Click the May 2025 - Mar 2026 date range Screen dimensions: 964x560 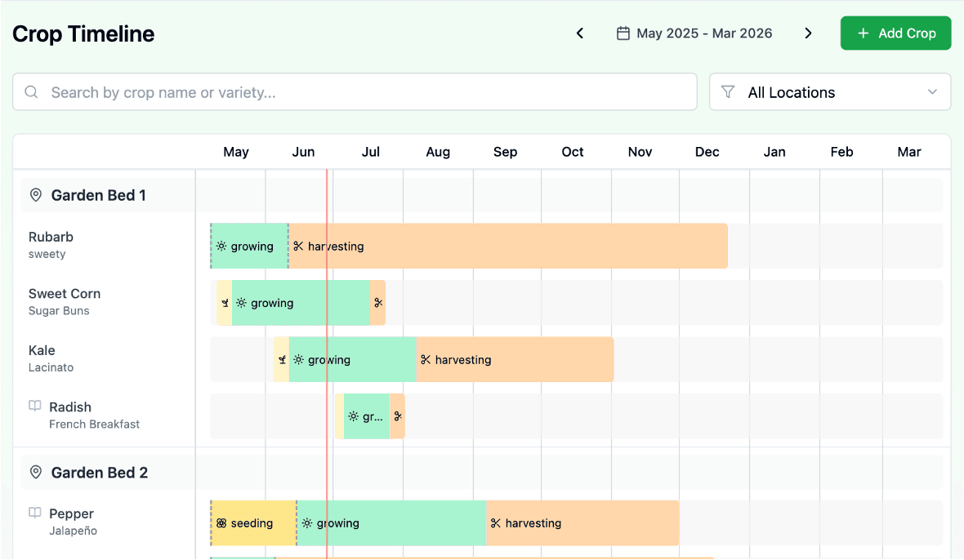pyautogui.click(x=704, y=33)
